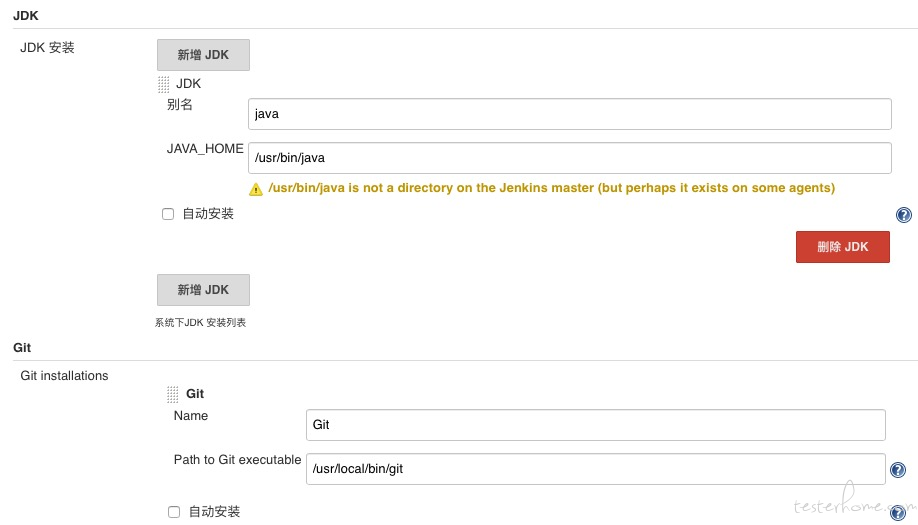Click the 自动安装 label under JAVA_HOME
The width and height of the screenshot is (918, 525).
click(208, 214)
